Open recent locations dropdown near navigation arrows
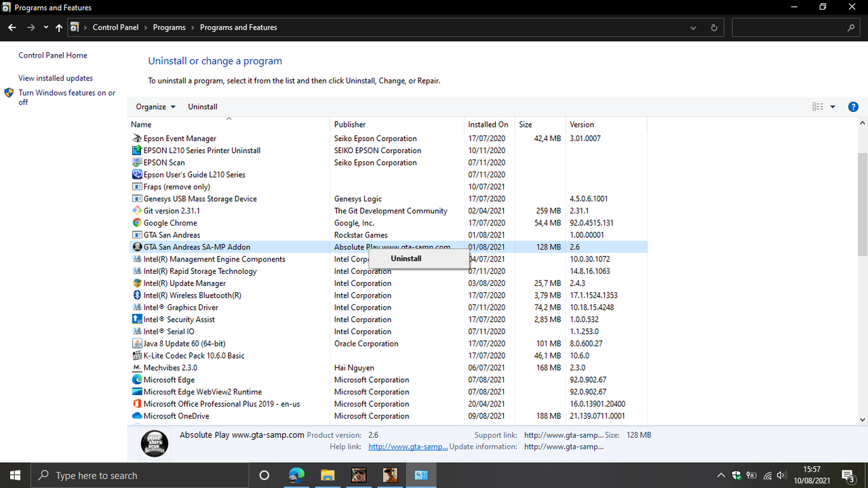 tap(45, 28)
